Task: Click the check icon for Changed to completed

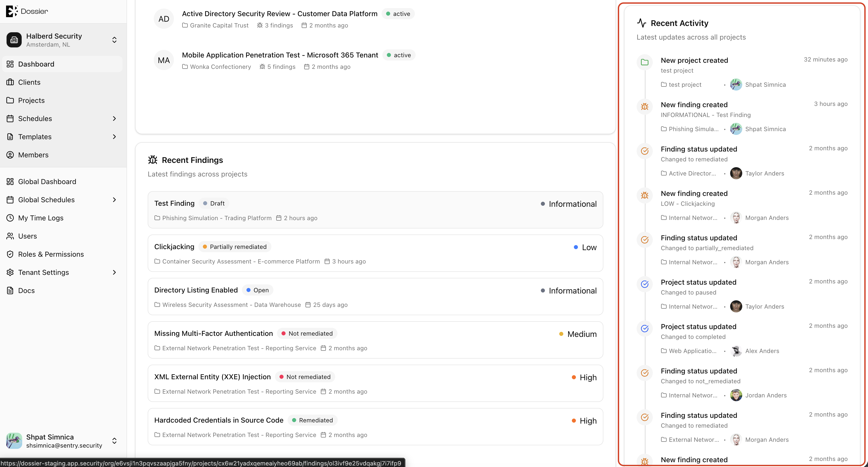Action: click(645, 328)
